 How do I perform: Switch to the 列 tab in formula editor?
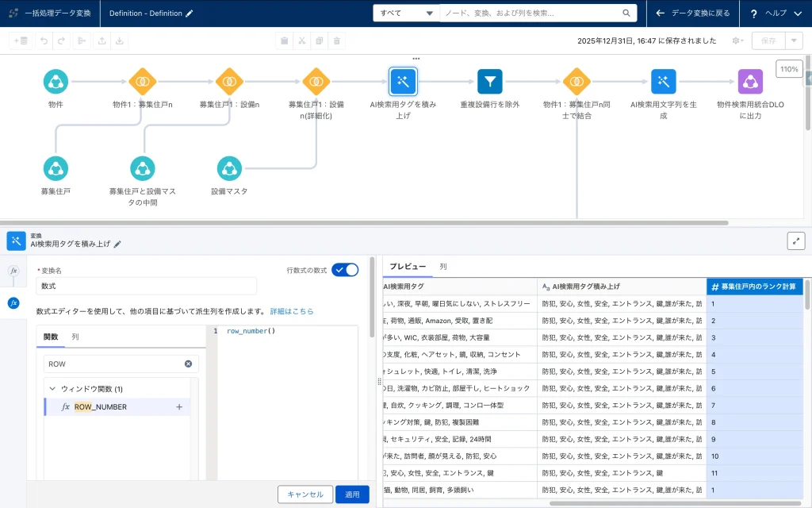[75, 337]
